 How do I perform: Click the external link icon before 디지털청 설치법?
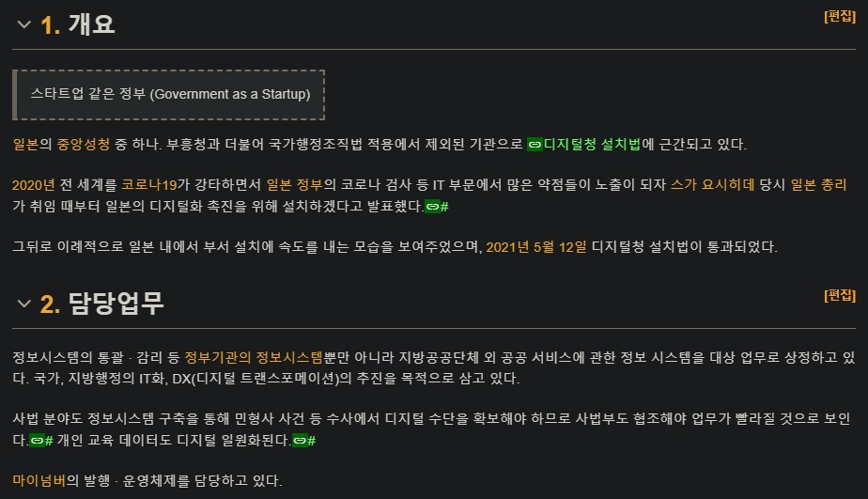[x=535, y=145]
